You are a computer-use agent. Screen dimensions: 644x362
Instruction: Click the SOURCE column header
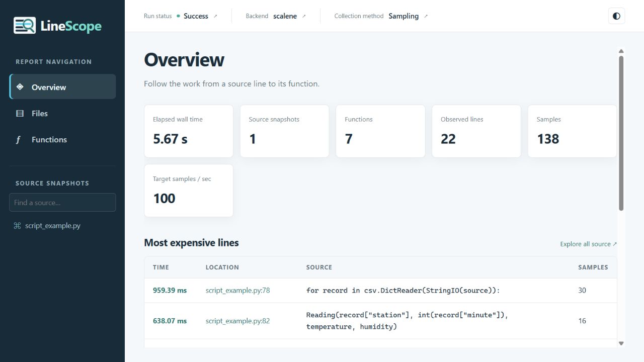[x=319, y=267]
